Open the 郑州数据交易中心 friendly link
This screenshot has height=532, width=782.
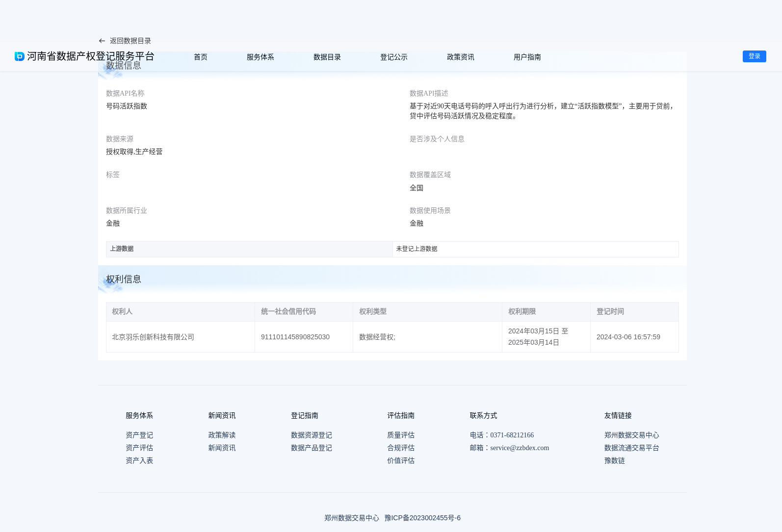tap(632, 435)
